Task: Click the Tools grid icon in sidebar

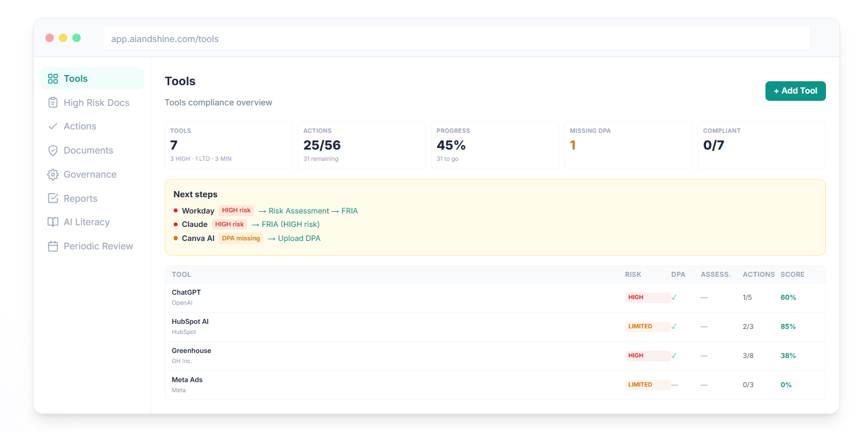Action: click(x=53, y=78)
